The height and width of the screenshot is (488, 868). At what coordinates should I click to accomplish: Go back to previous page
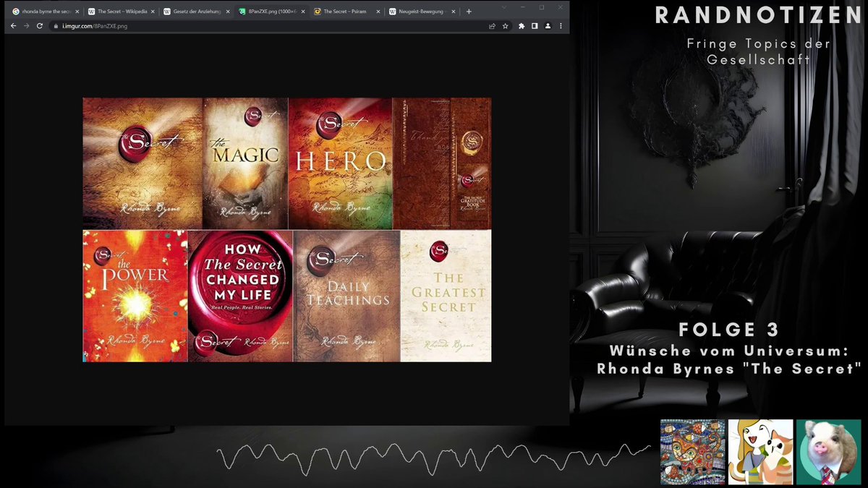coord(13,26)
